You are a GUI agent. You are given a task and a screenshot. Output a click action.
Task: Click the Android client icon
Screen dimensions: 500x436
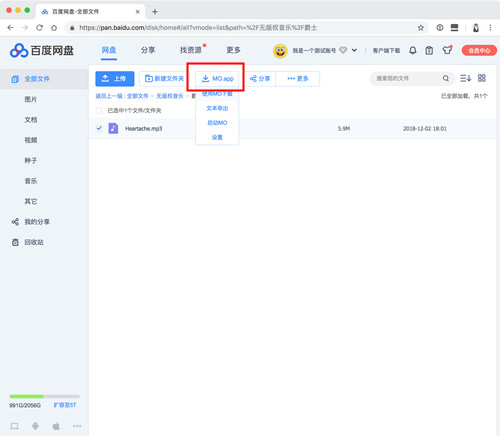tap(35, 426)
